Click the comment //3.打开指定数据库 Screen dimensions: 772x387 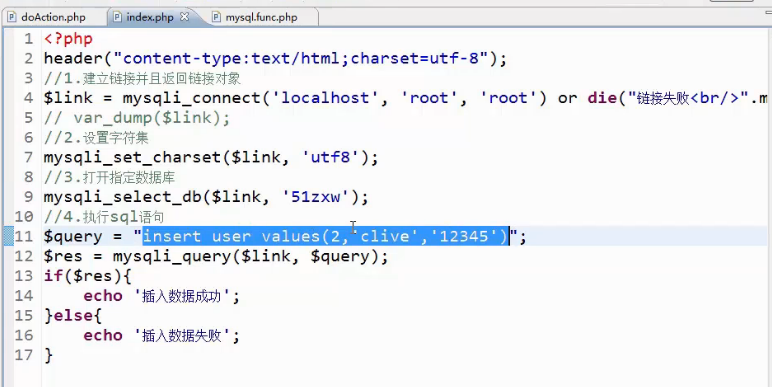[109, 177]
